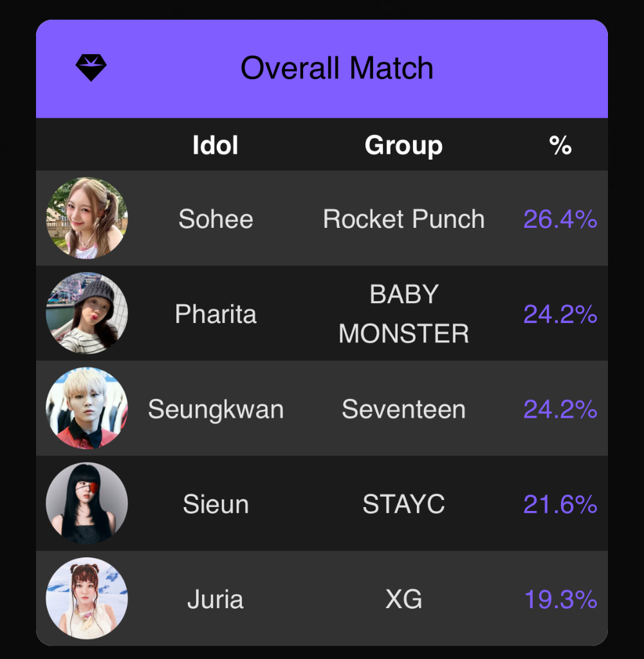This screenshot has height=659, width=644.
Task: Open Sohee's profile thumbnail
Action: [x=87, y=218]
